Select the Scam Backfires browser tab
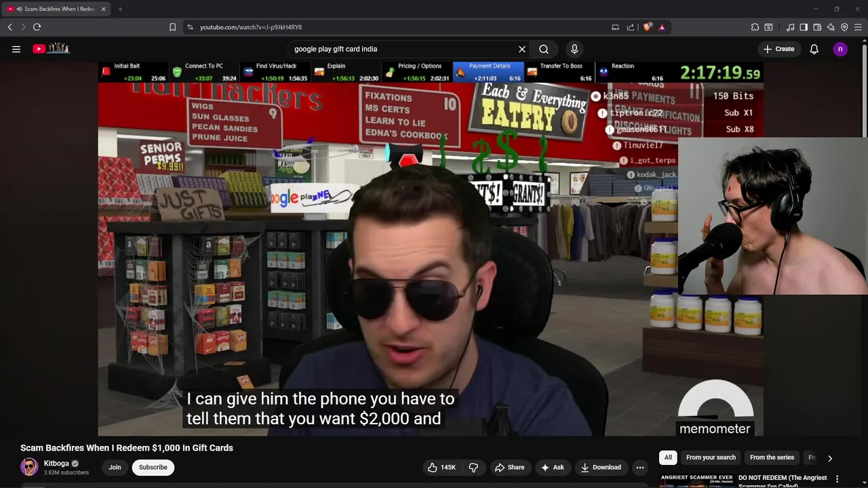The image size is (868, 488). pos(57,9)
